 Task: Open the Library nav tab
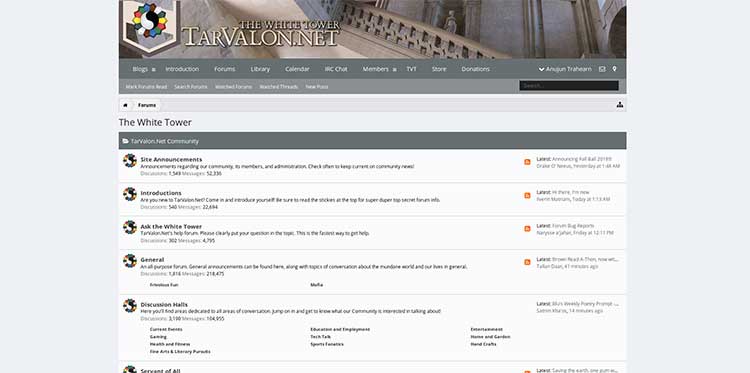point(260,69)
